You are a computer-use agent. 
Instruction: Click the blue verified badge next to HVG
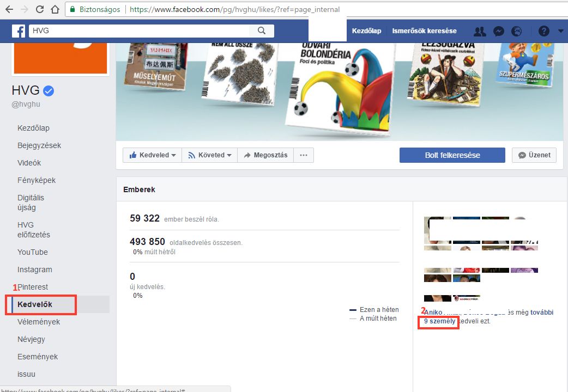click(x=49, y=90)
